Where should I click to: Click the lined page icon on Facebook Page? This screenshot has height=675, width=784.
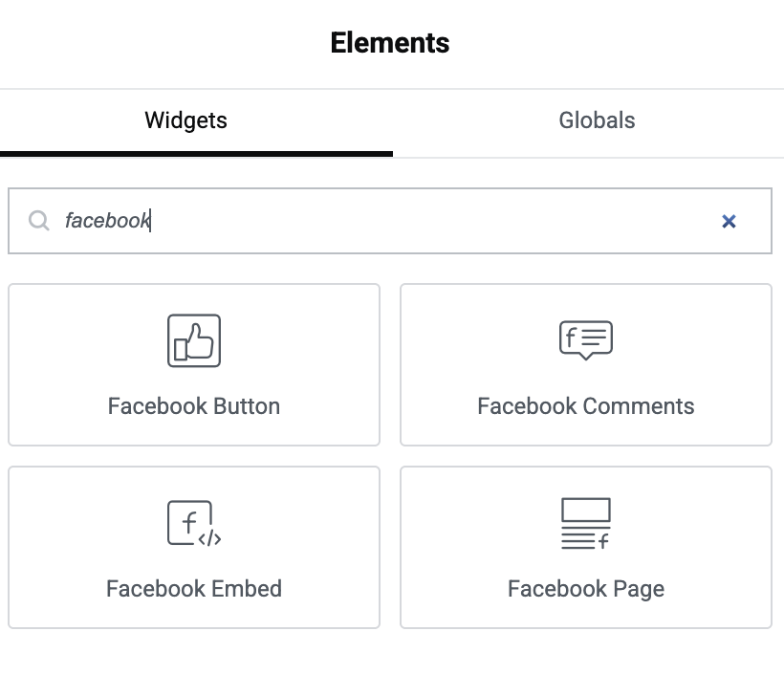click(x=586, y=522)
